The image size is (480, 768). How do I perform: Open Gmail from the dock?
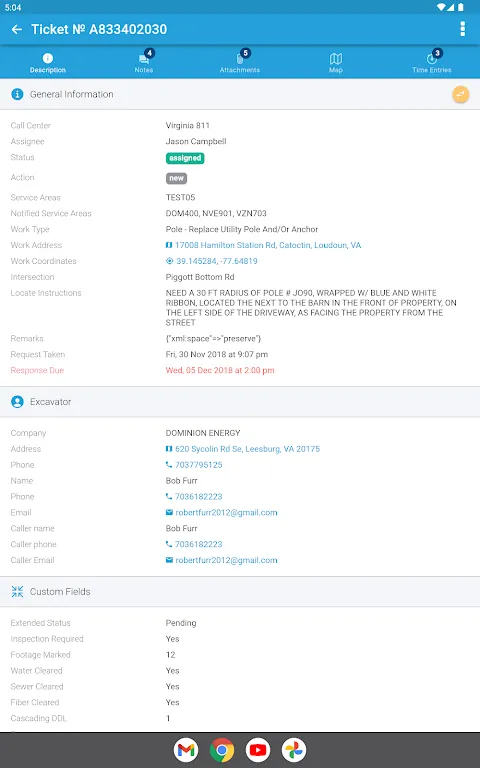click(x=186, y=750)
